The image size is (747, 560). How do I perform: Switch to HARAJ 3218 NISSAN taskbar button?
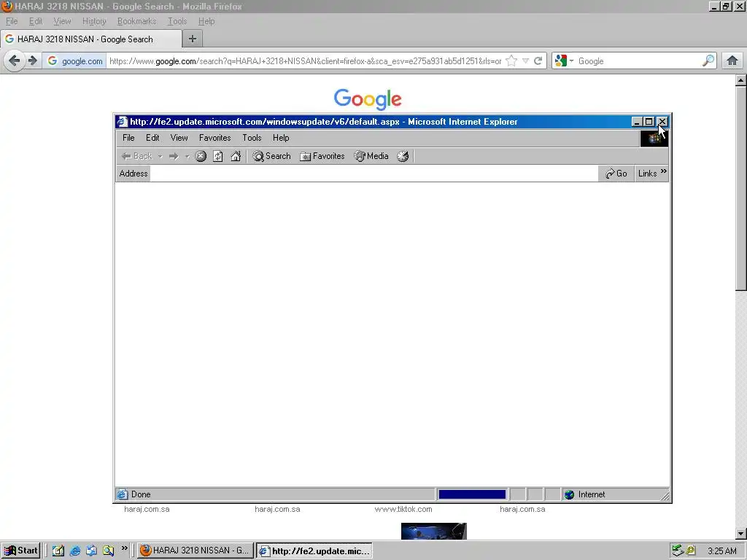click(196, 551)
